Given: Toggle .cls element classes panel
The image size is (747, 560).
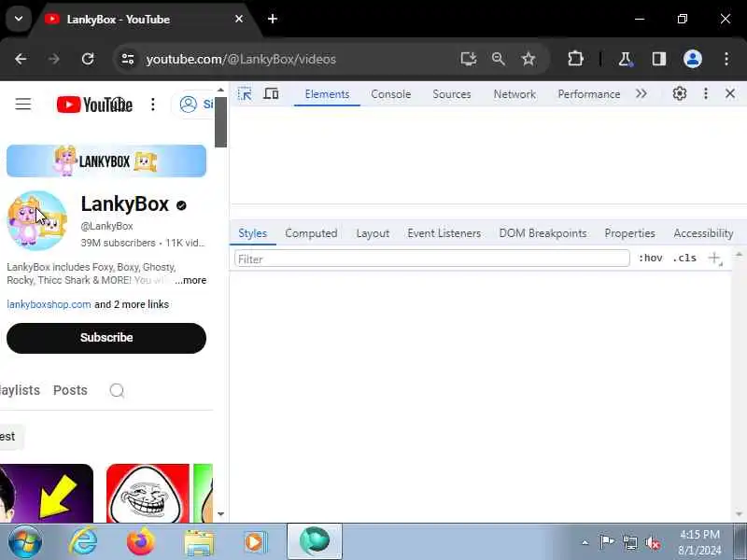Looking at the screenshot, I should click(684, 259).
